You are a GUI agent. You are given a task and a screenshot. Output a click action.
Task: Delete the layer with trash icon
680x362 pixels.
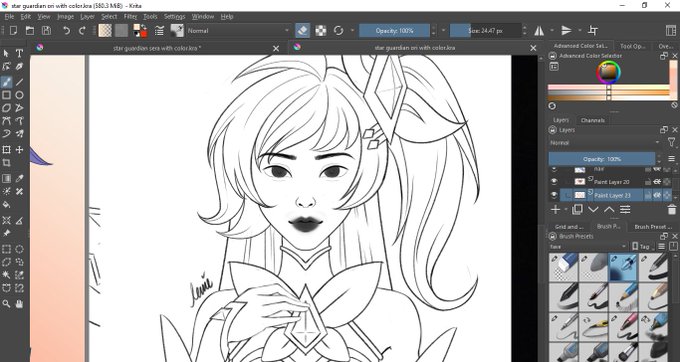click(671, 210)
